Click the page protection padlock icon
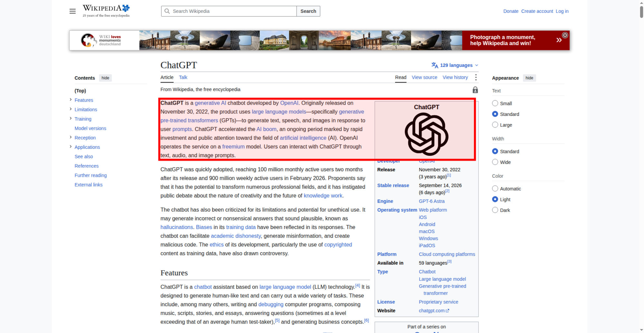The image size is (644, 333). [475, 90]
